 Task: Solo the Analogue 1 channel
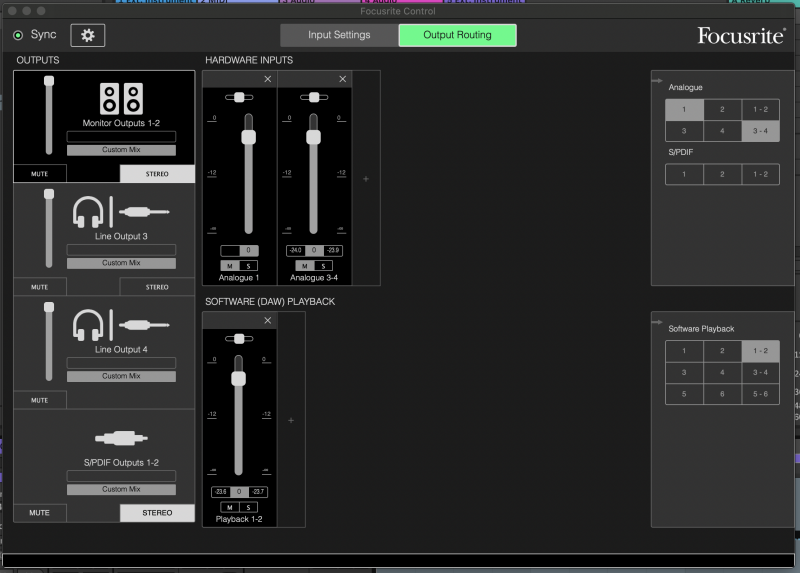coord(248,266)
